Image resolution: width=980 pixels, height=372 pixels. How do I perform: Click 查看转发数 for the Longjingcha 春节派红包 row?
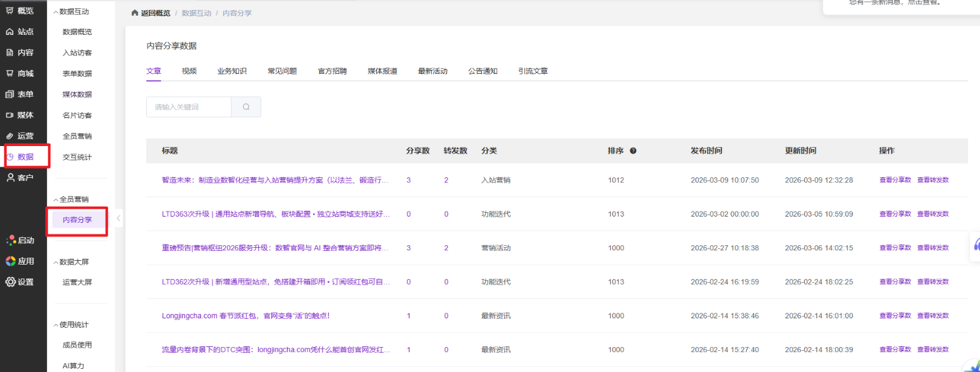pos(932,315)
